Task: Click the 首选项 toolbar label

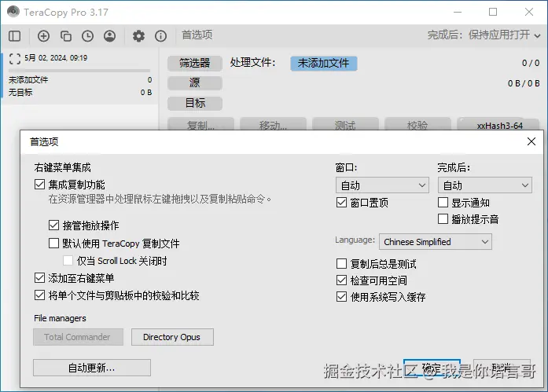Action: 197,35
